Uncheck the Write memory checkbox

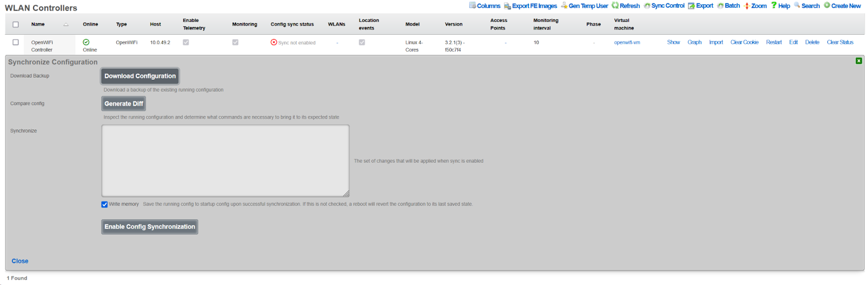coord(104,204)
